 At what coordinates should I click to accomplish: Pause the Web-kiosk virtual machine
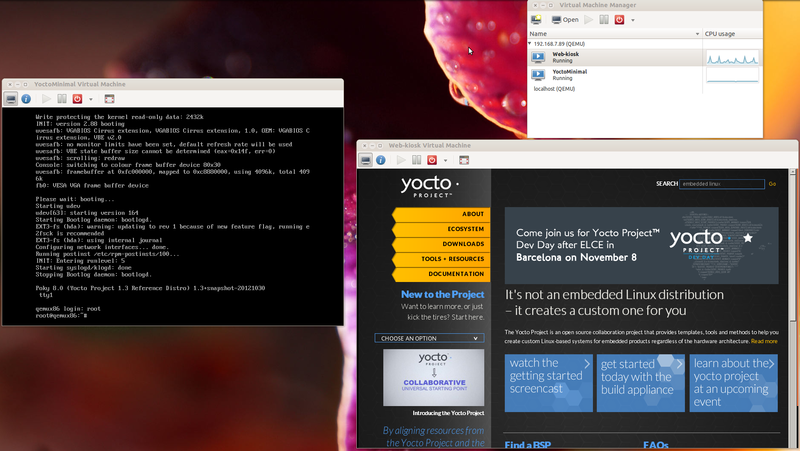[x=417, y=160]
